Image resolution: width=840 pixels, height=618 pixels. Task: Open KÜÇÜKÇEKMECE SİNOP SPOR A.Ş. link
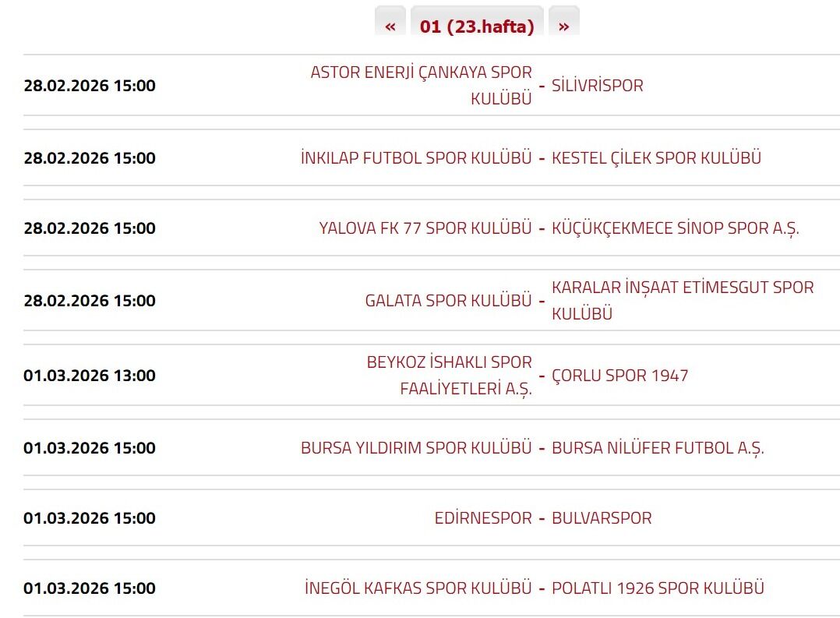(676, 228)
